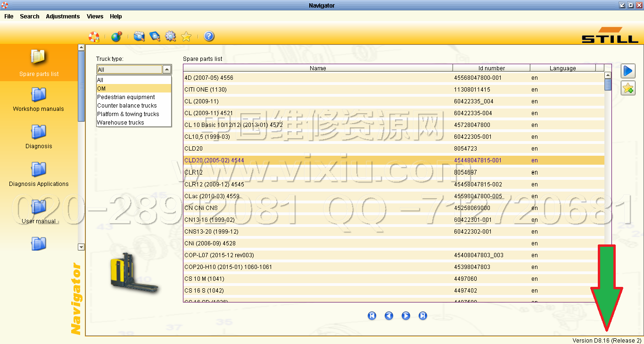Open favorites via yellow star toolbar icon
The width and height of the screenshot is (644, 344).
[186, 36]
